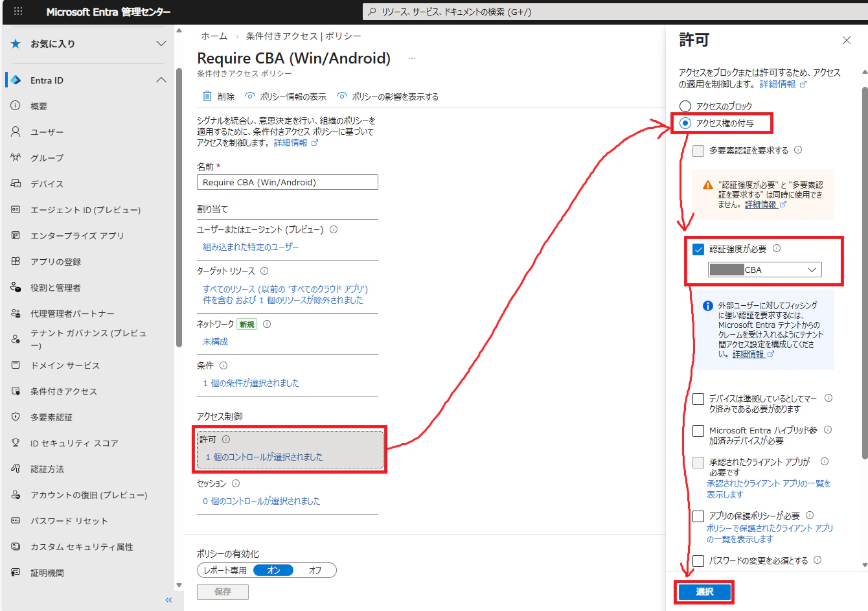This screenshot has height=611, width=868.
Task: Click the グループ people icon
Action: click(16, 157)
